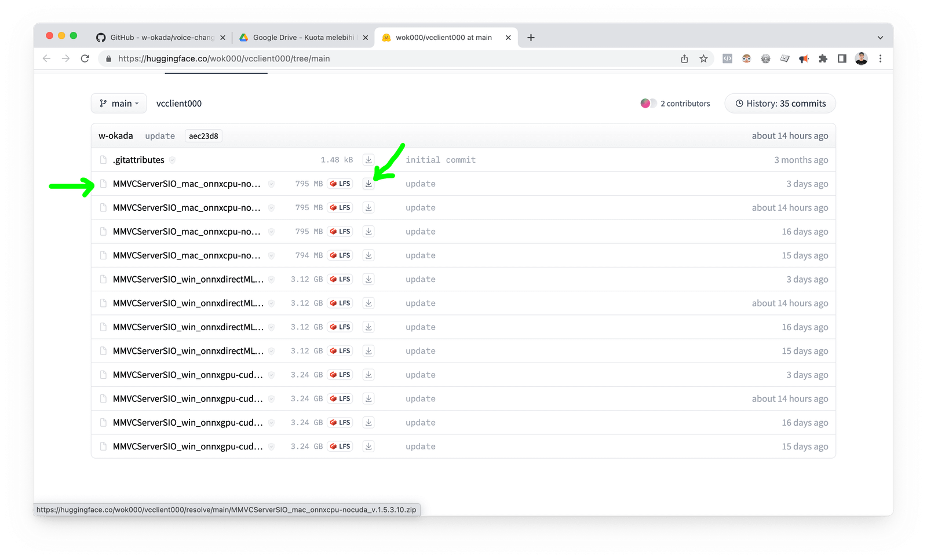Viewport: 927px width, 560px height.
Task: Open the Chrome three-dot menu
Action: coord(880,58)
